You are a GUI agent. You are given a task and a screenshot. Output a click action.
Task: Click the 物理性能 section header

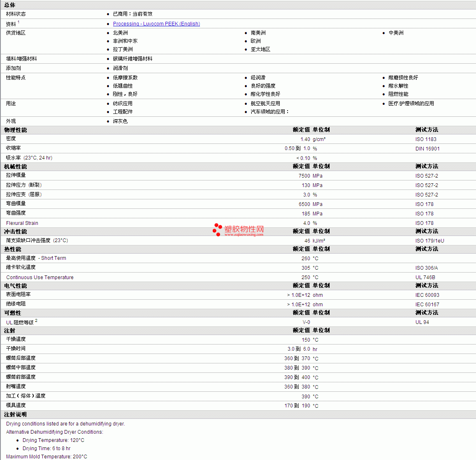tap(16, 130)
